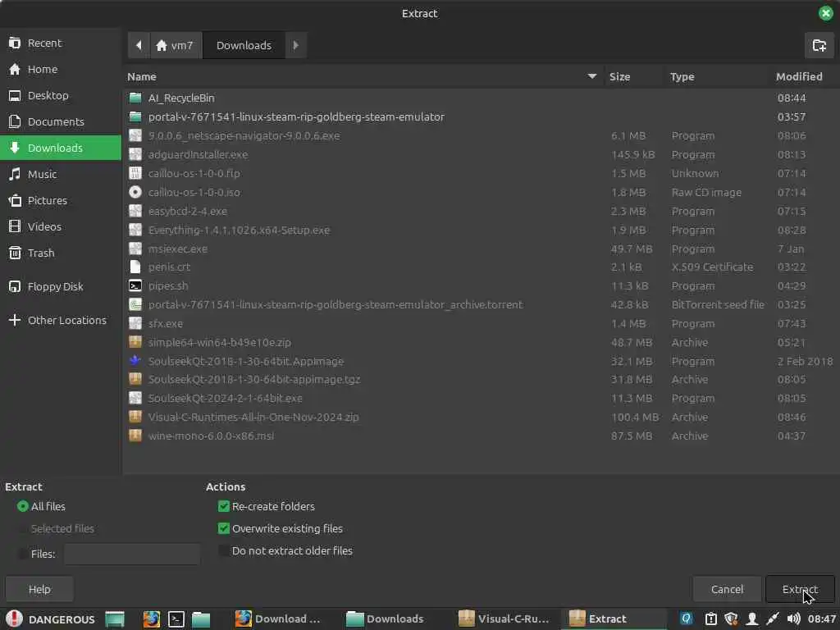Viewport: 840px width, 630px height.
Task: Open the AI_RecycleBin folder
Action: [x=181, y=98]
